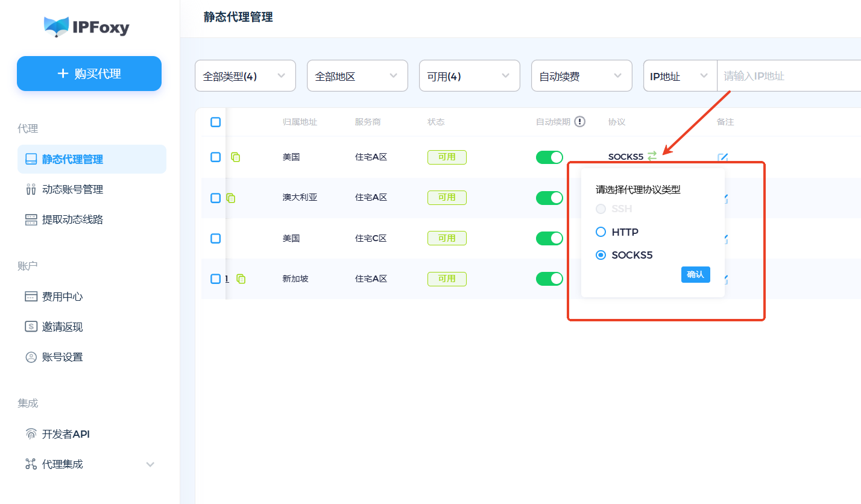The width and height of the screenshot is (861, 504).
Task: Click the 静态代理管理 page title at the top
Action: click(238, 17)
